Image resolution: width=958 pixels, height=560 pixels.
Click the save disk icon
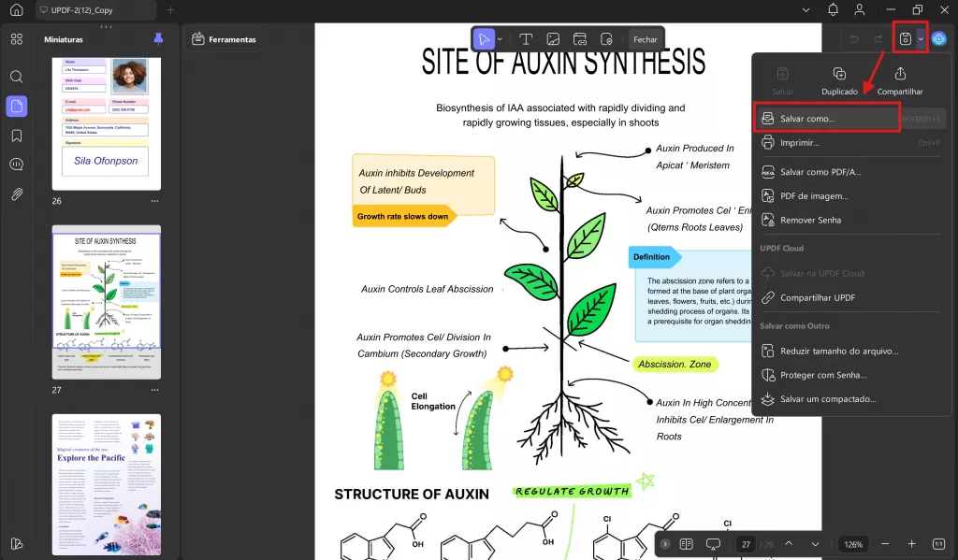[905, 39]
